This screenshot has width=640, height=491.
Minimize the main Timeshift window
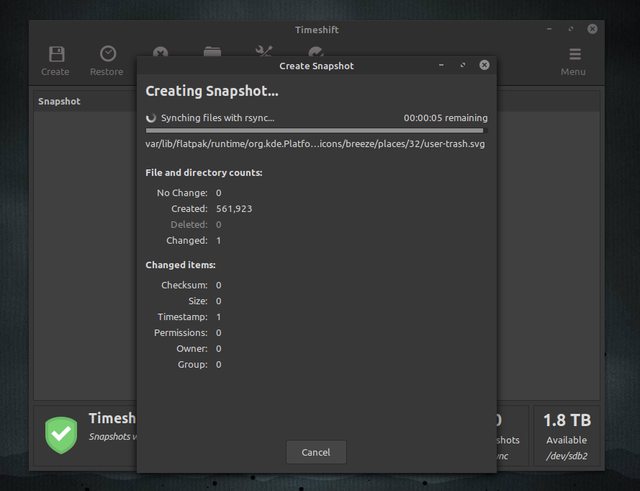coord(549,29)
